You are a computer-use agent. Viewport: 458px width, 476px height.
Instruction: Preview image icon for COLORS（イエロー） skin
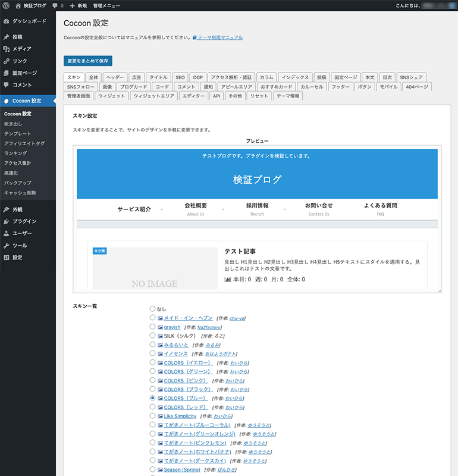click(160, 363)
